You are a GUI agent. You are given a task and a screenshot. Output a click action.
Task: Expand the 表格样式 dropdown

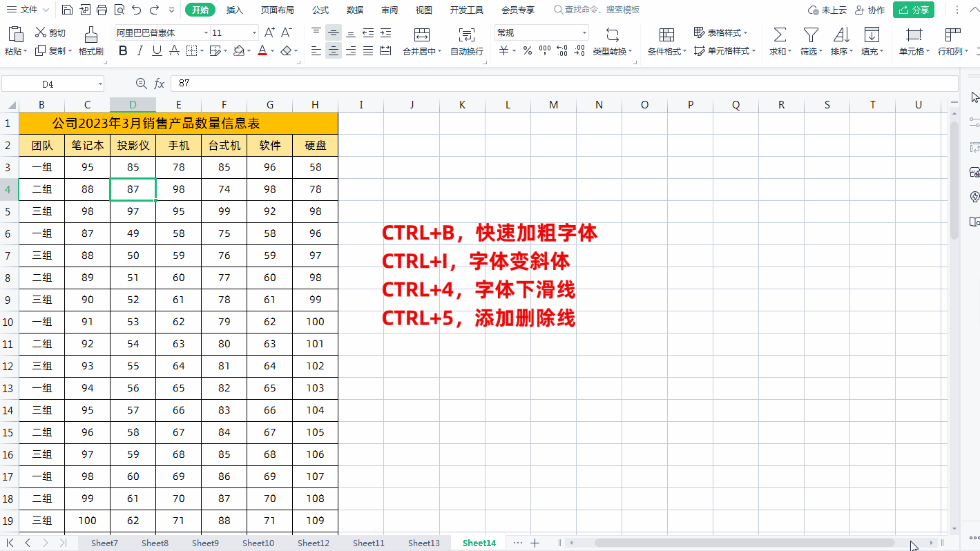click(x=746, y=32)
